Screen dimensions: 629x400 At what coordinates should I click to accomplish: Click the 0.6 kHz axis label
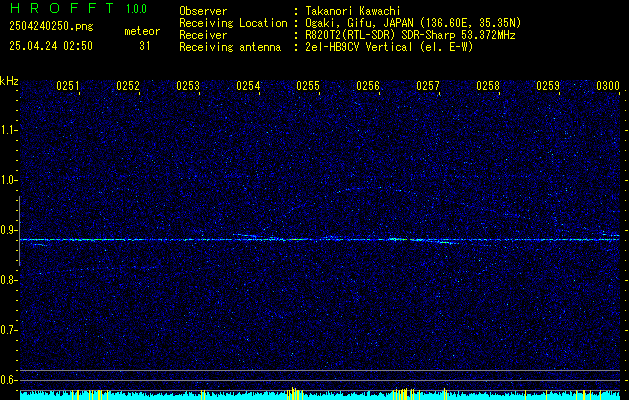(x=7, y=380)
